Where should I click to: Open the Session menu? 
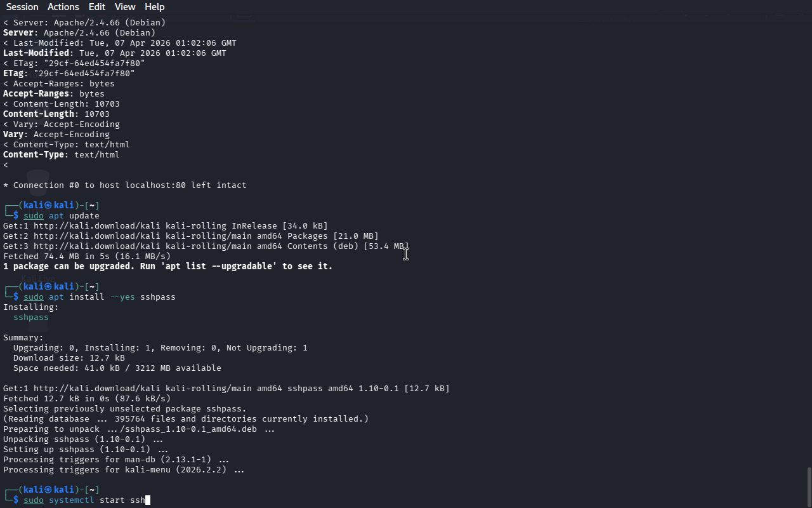[x=22, y=7]
